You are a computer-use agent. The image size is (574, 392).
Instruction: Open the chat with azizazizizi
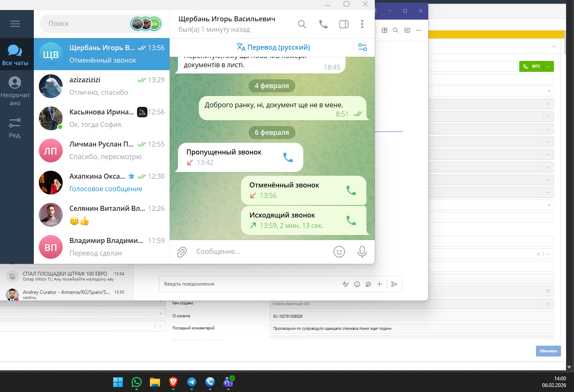[x=102, y=86]
